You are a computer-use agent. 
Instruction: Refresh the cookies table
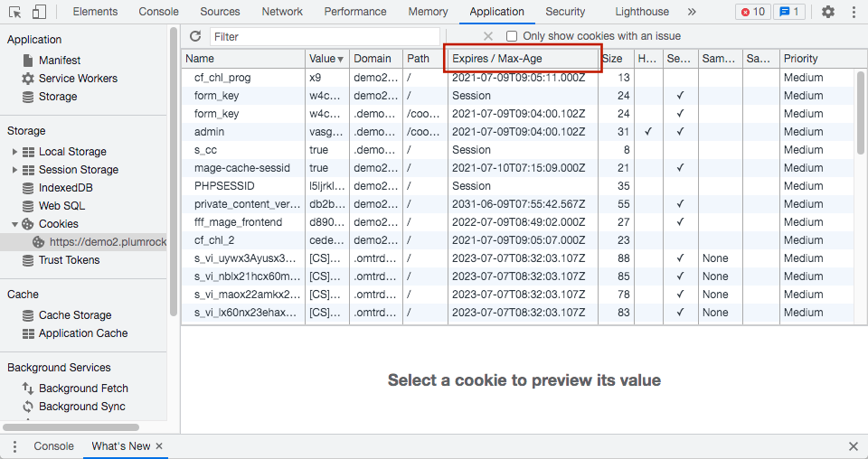195,36
